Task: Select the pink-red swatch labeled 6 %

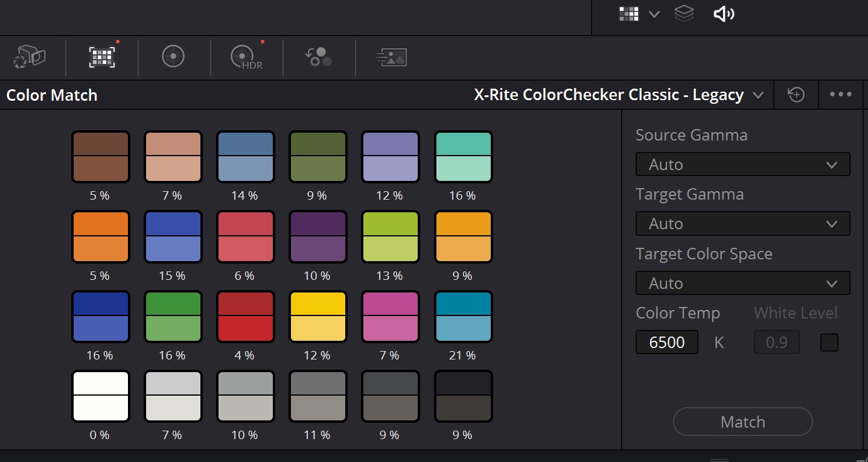Action: click(x=246, y=237)
